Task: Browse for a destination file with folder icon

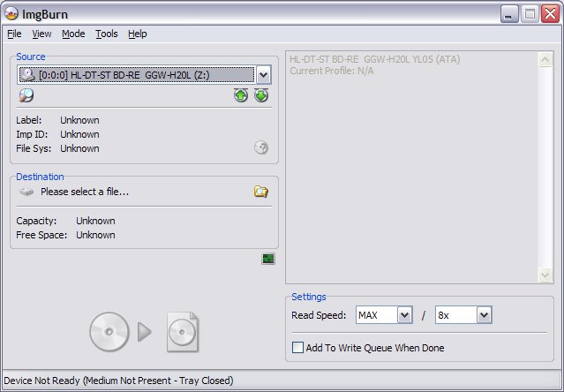Action: pyautogui.click(x=261, y=192)
